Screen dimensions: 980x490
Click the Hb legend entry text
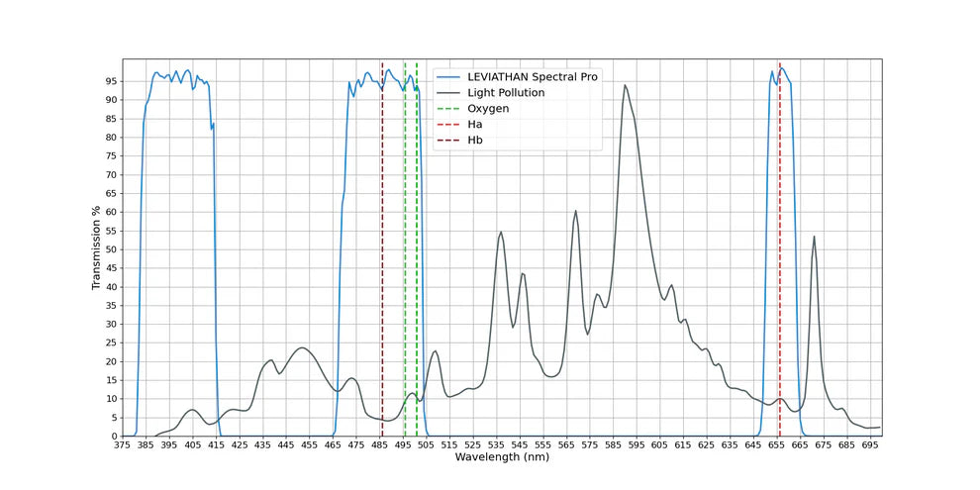pyautogui.click(x=475, y=141)
